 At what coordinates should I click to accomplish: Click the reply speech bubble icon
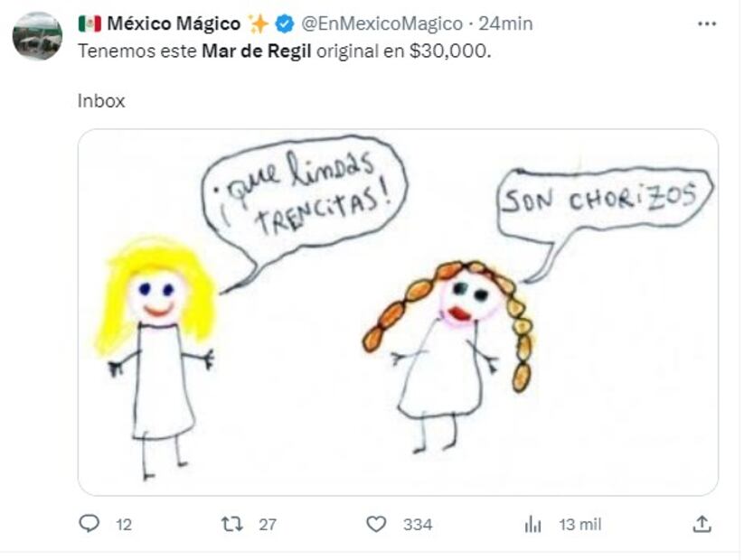89,524
